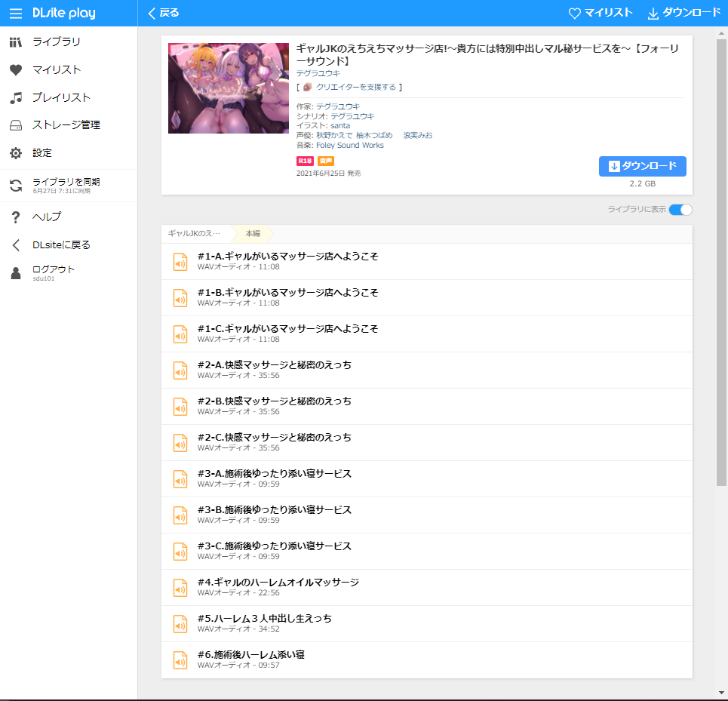The height and width of the screenshot is (701, 728).
Task: Click the audio file icon for #2-B
Action: (x=180, y=407)
